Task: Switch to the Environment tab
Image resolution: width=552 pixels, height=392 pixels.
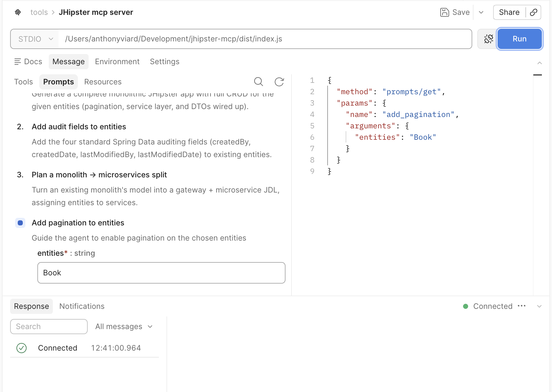Action: coord(117,62)
